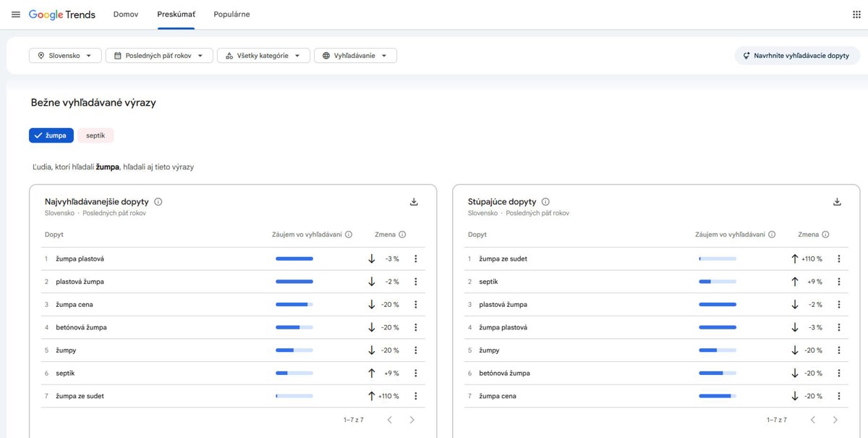The image size is (868, 438).
Task: Open more options for septik in Stúpajúce dopyty
Action: coord(838,282)
